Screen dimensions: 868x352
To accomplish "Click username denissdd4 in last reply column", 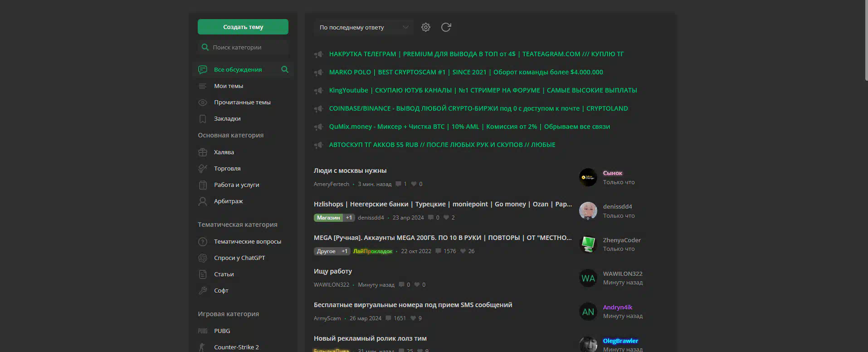I will pos(617,206).
